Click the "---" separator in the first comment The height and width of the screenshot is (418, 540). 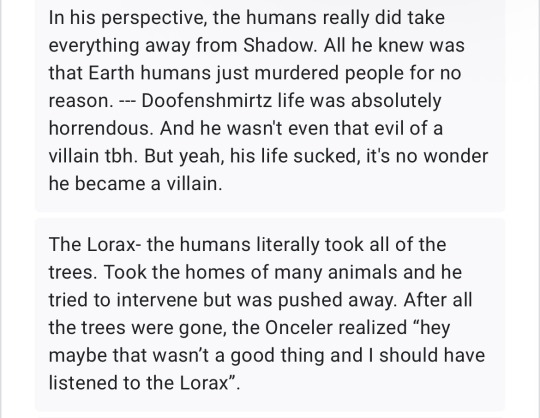[x=127, y=101]
